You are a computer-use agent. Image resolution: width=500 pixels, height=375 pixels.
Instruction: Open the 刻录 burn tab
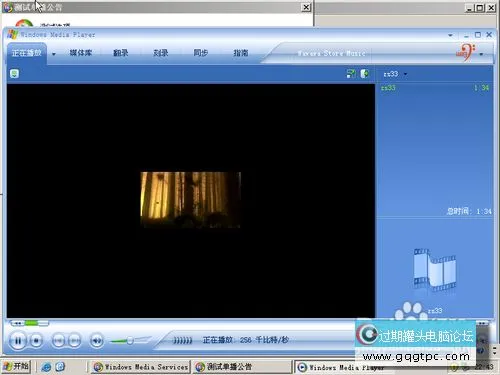click(161, 53)
